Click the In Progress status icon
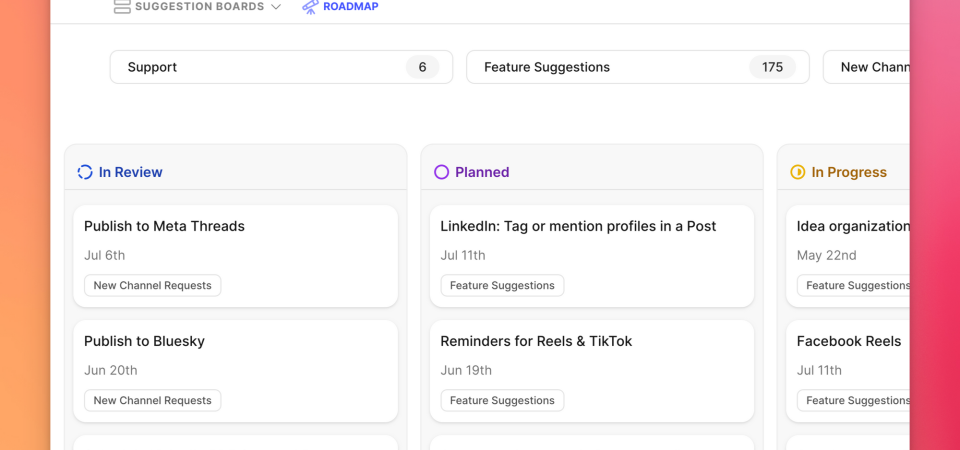The width and height of the screenshot is (960, 450). tap(798, 172)
